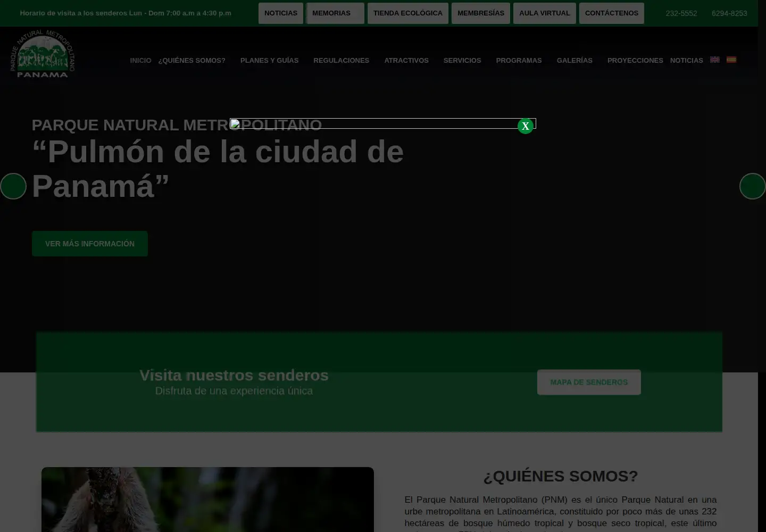
Task: Open the MEMORIAS top bar button
Action: [335, 13]
